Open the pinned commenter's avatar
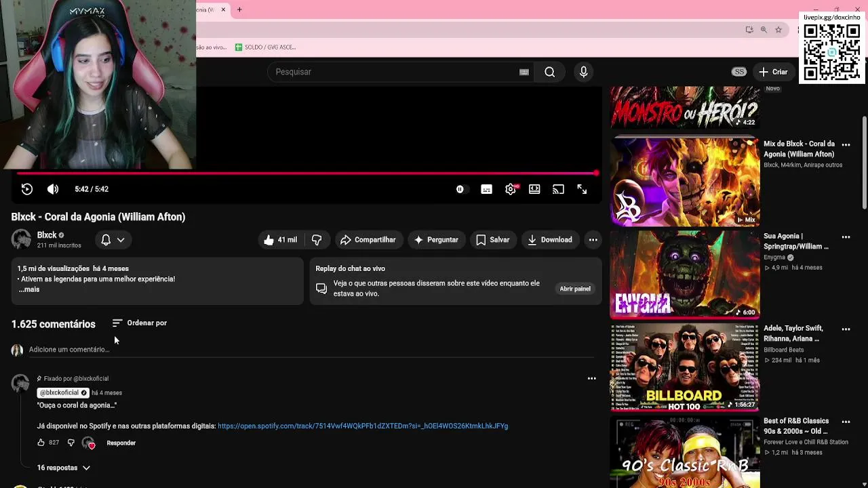868x488 pixels. coord(20,384)
